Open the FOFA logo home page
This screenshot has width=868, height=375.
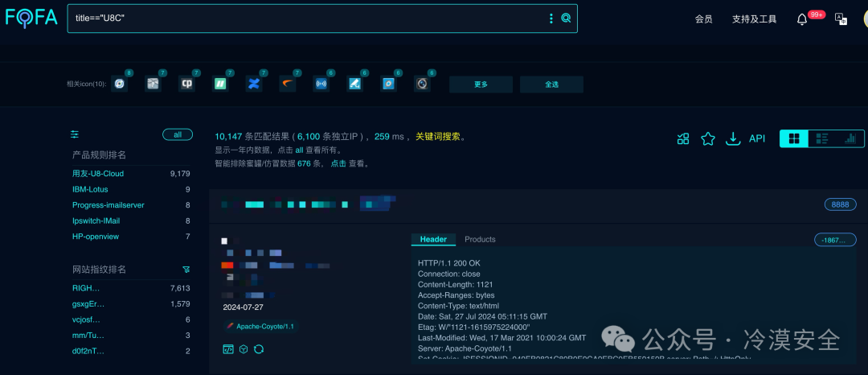click(x=31, y=18)
